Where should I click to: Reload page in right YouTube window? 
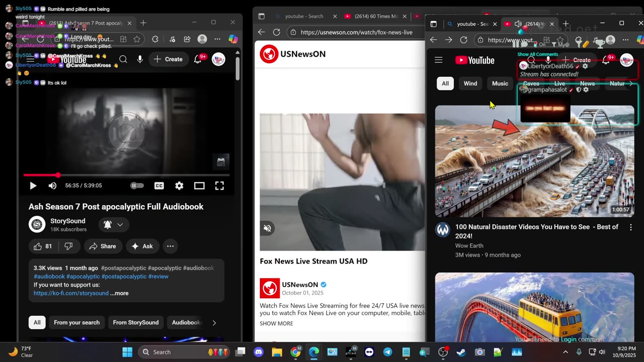click(x=463, y=40)
